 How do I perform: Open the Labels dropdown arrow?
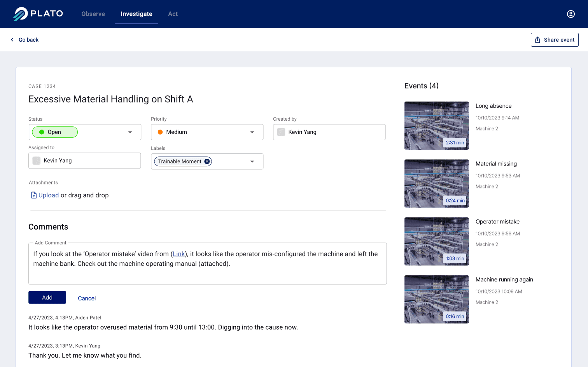click(252, 161)
